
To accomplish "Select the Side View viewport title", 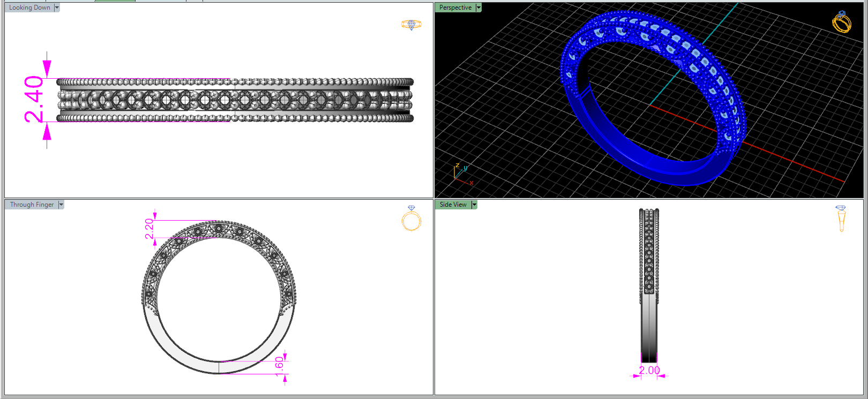I will (453, 205).
